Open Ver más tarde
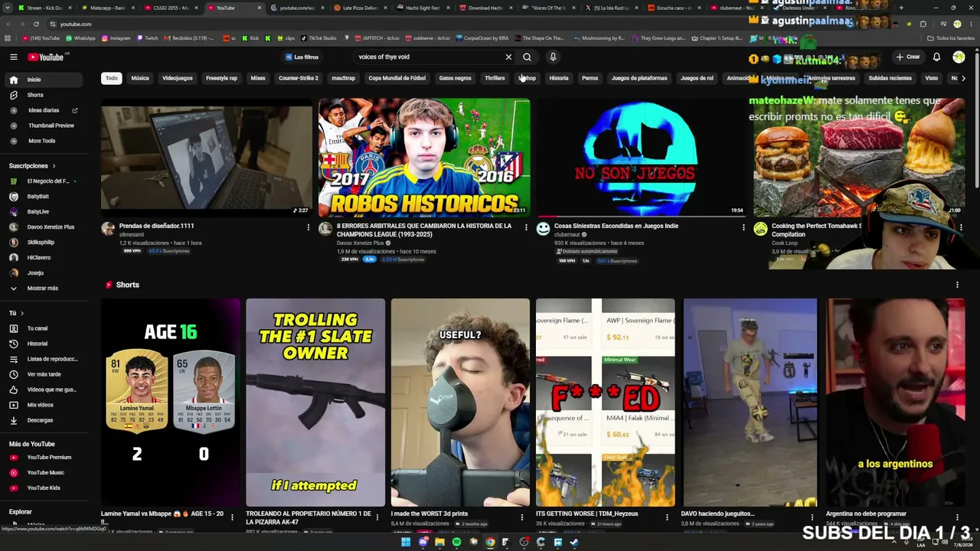Viewport: 980px width, 551px height. pos(44,374)
